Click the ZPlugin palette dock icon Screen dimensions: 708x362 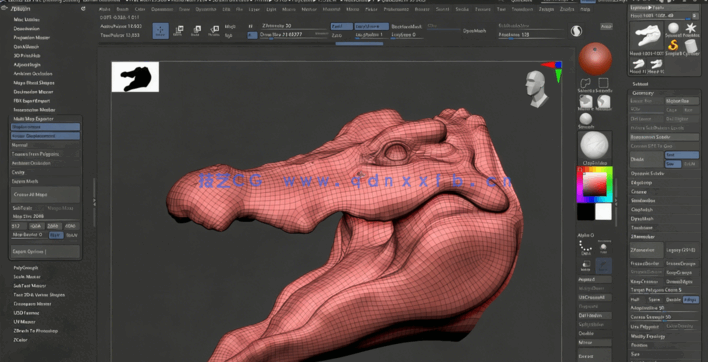[84, 9]
